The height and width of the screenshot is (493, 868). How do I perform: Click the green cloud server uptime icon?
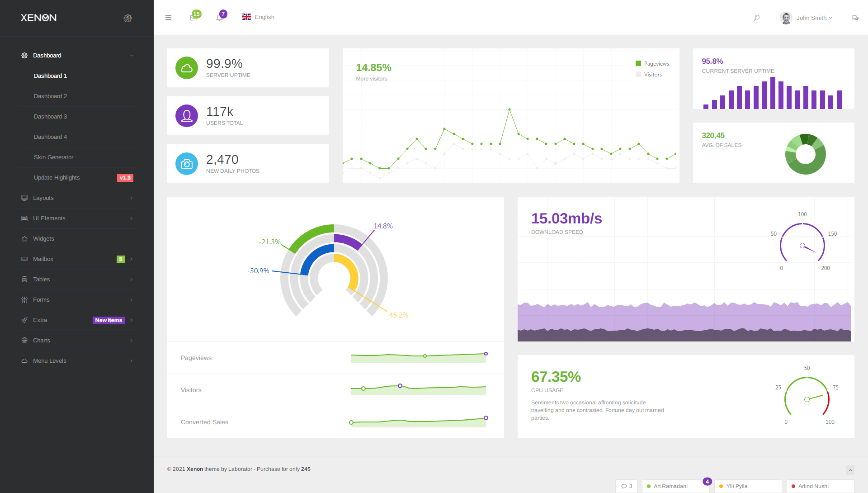(x=187, y=68)
